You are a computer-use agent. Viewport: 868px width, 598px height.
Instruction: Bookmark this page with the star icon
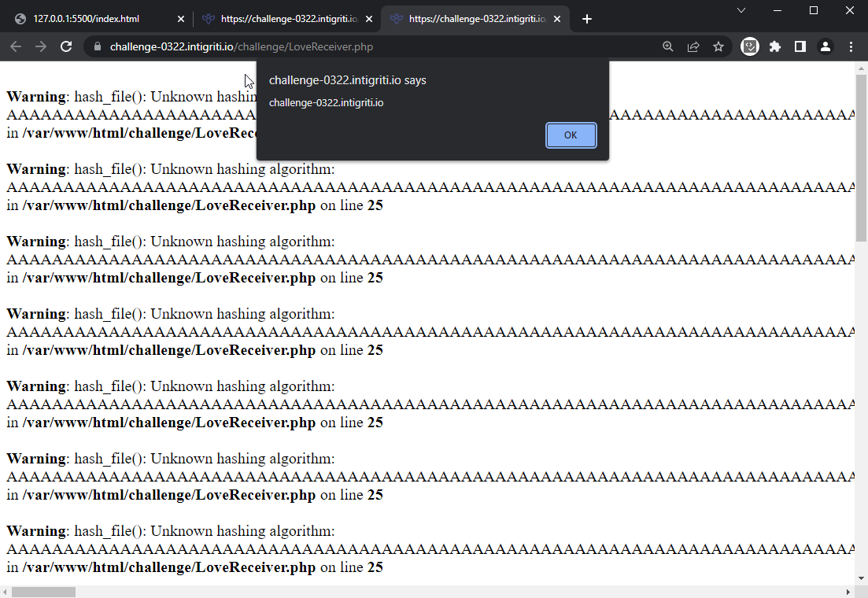(x=718, y=46)
